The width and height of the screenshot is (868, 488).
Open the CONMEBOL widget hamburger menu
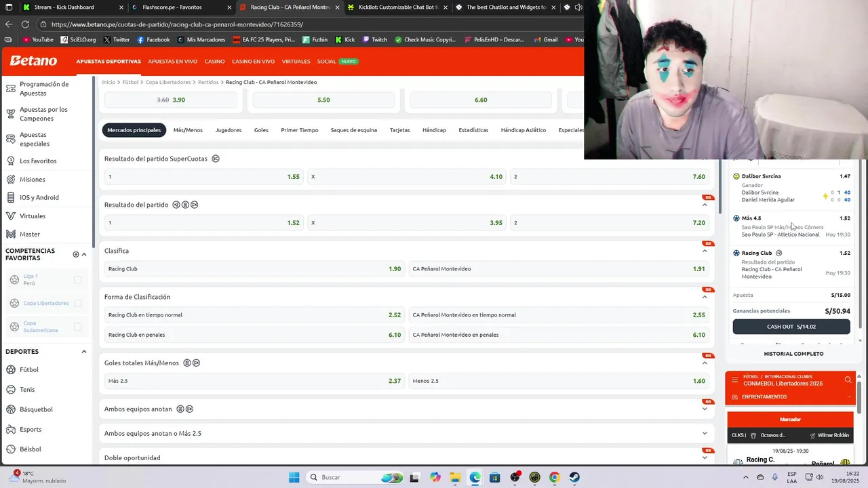734,380
